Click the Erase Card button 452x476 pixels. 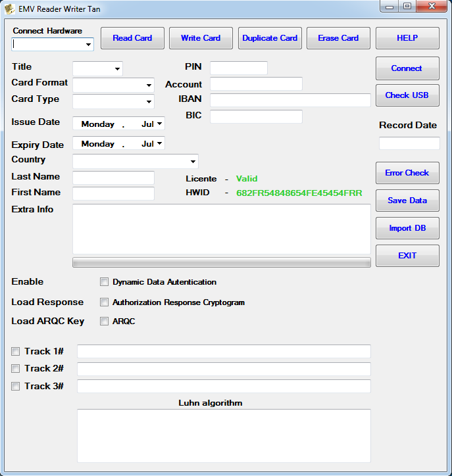338,38
